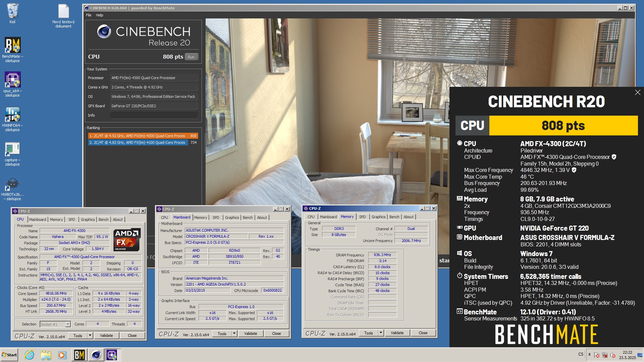This screenshot has height=362, width=644.
Task: Click the Info input field in Cinebench
Action: pyautogui.click(x=154, y=115)
